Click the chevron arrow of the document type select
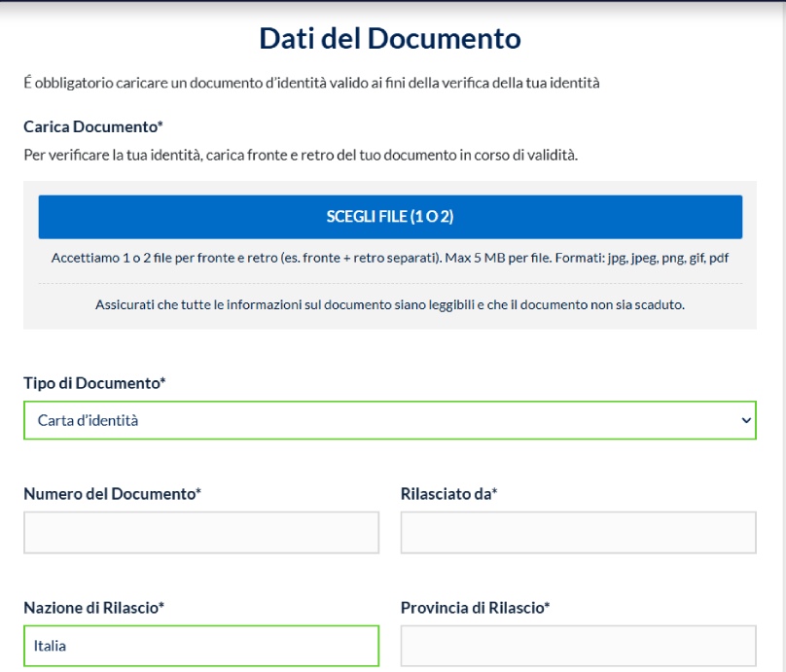Viewport: 786px width, 672px height. (746, 420)
